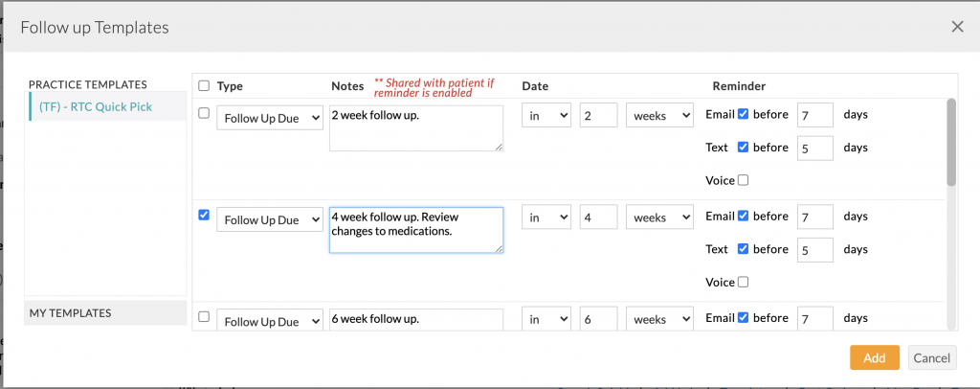The height and width of the screenshot is (389, 980).
Task: Open Type dropdown for 2 week follow up
Action: [x=270, y=116]
